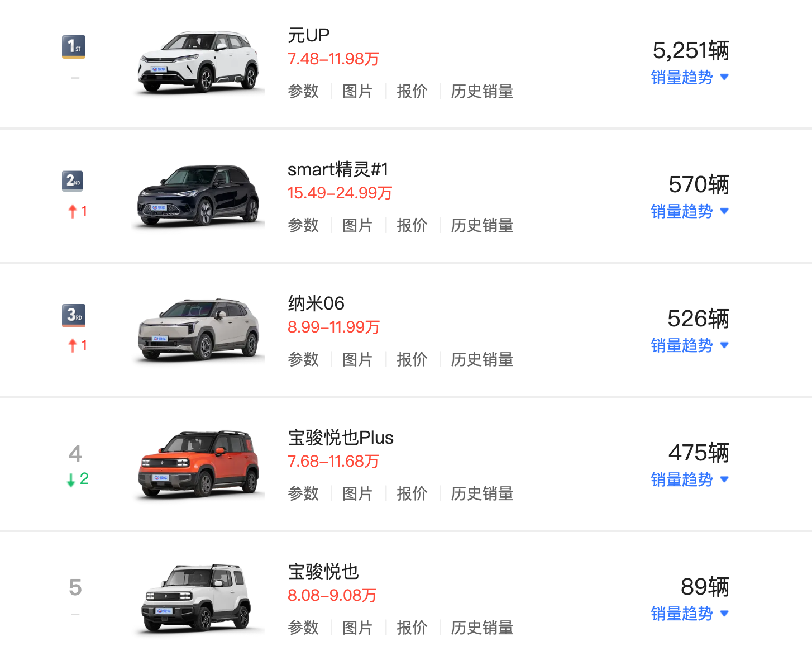812x660 pixels.
Task: Click the 1st place rank badge
Action: point(74,47)
